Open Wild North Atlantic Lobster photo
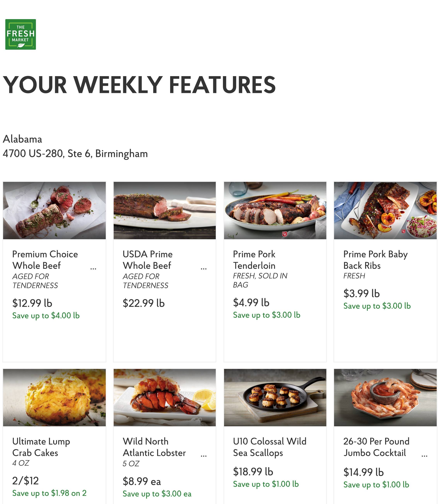This screenshot has width=440, height=504. [165, 398]
